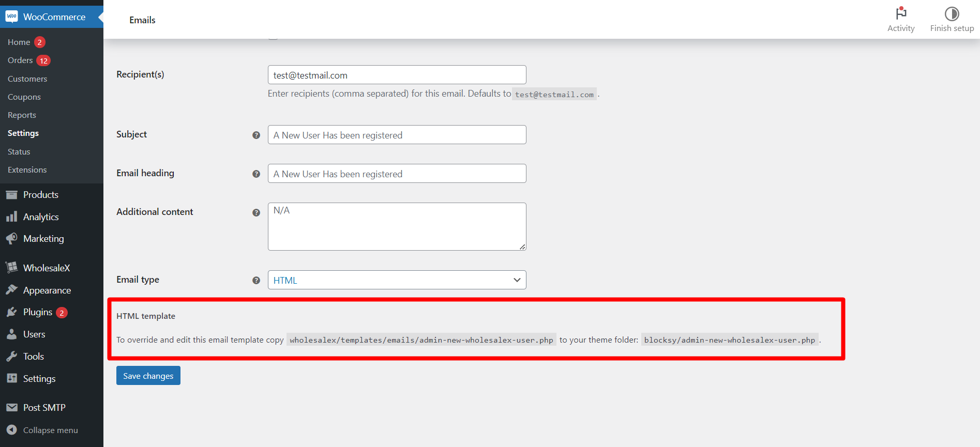The image size is (980, 447).
Task: Click the Tools wrench icon
Action: (x=11, y=357)
